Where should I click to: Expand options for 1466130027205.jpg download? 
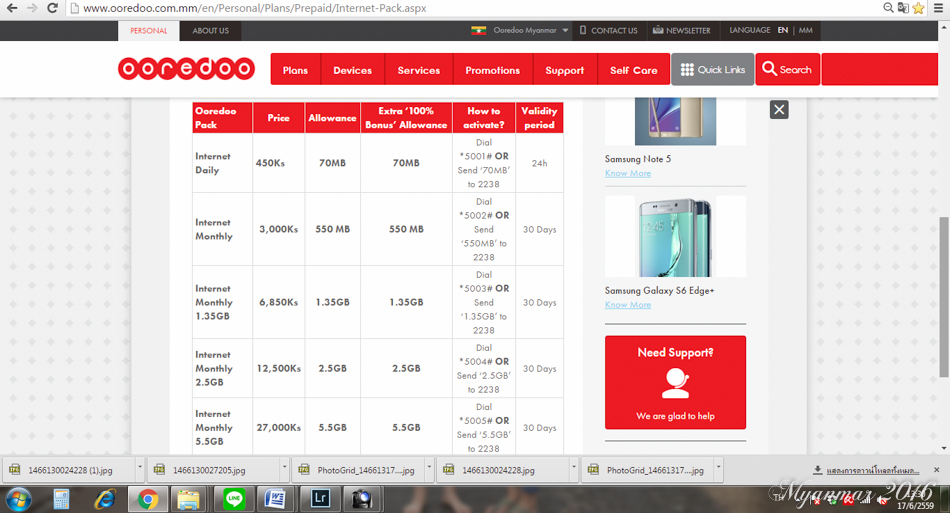(x=284, y=469)
